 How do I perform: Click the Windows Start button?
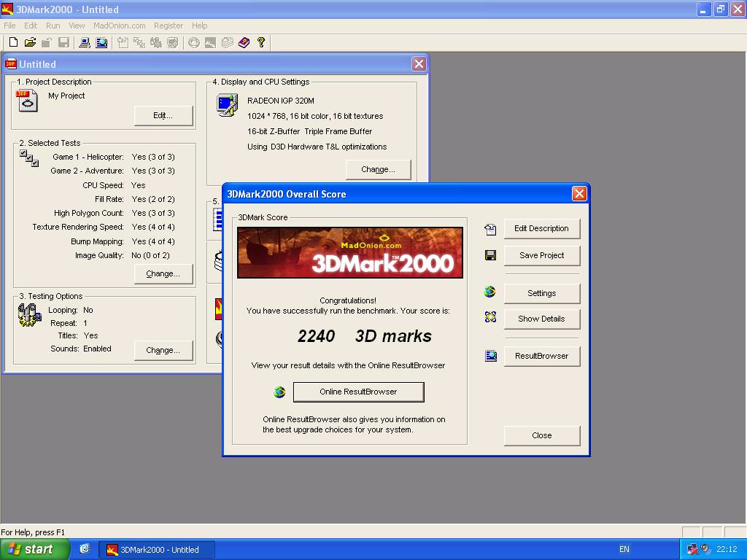click(x=34, y=549)
